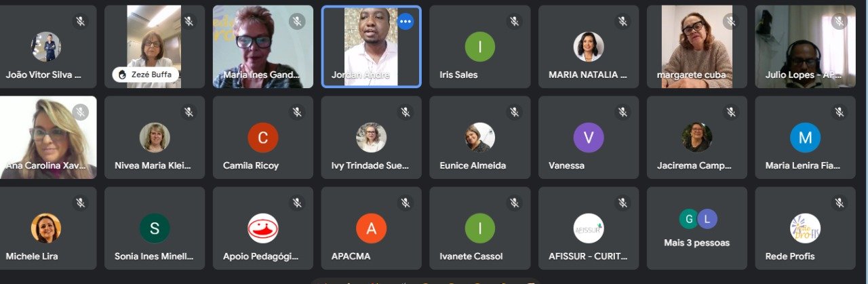This screenshot has height=284, width=868.
Task: Select the green I avatar of Iris Sales
Action: [x=480, y=47]
